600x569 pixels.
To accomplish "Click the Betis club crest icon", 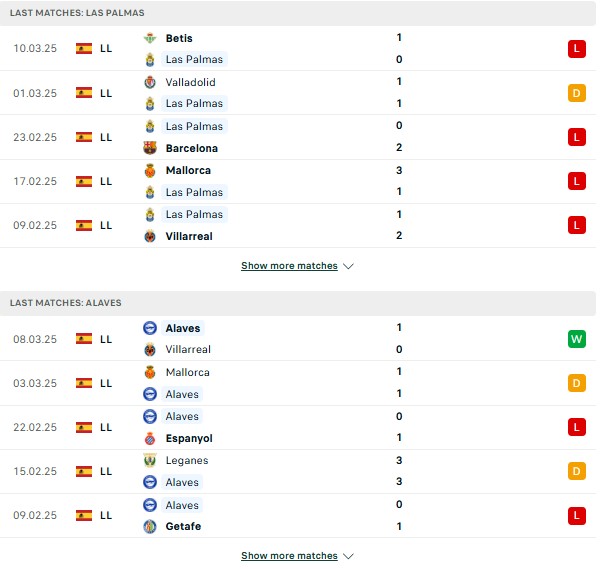I will [x=150, y=38].
